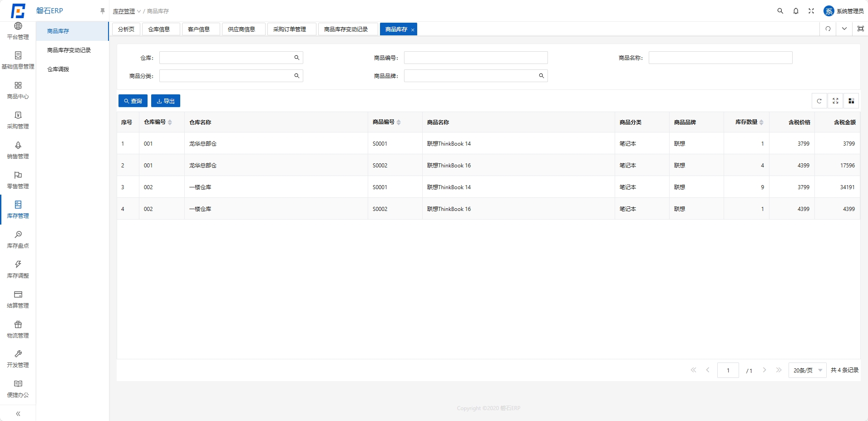The width and height of the screenshot is (868, 421).
Task: Open 基础信息管理 module
Action: coord(18,61)
